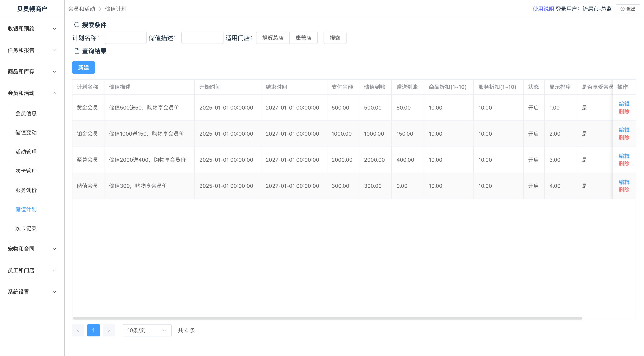Click the exit circle-x icon

(x=622, y=9)
